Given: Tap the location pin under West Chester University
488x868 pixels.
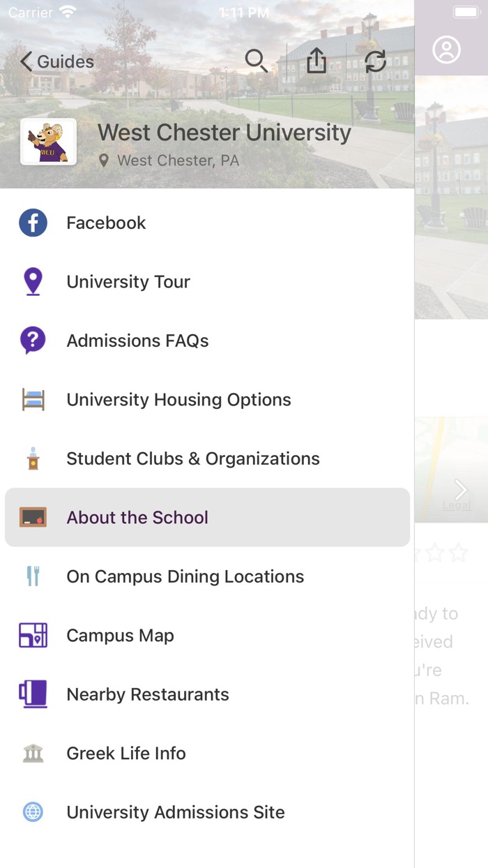Looking at the screenshot, I should (105, 160).
